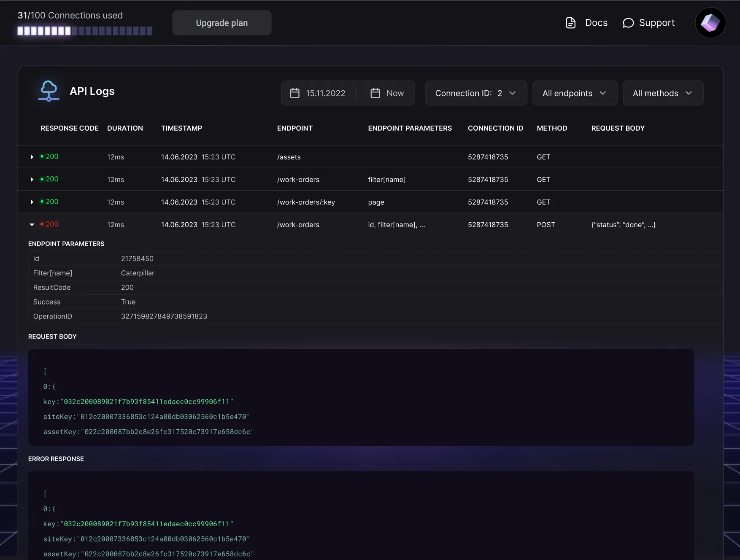Collapse the /work-orders POST log row
Screen dimensions: 740x560
click(x=32, y=225)
